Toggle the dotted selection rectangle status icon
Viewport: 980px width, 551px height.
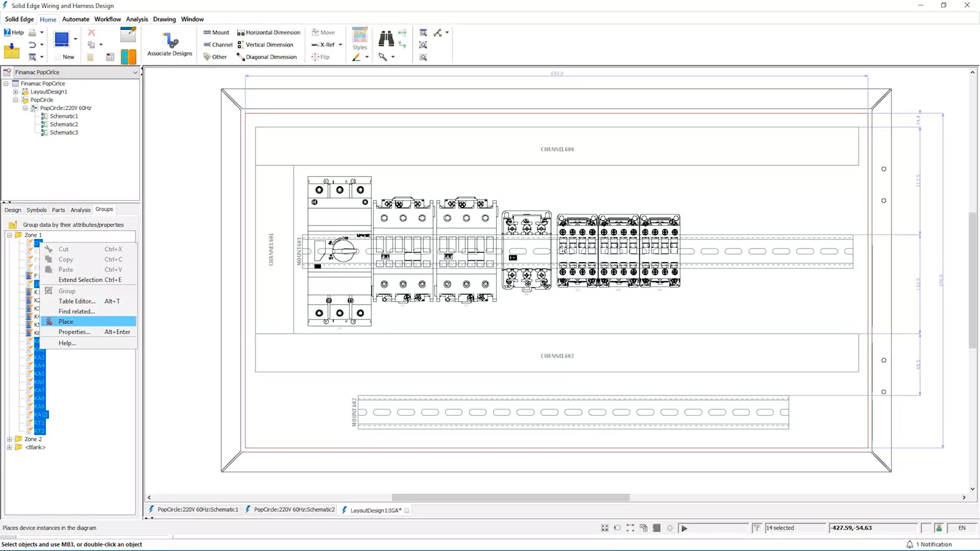click(630, 528)
